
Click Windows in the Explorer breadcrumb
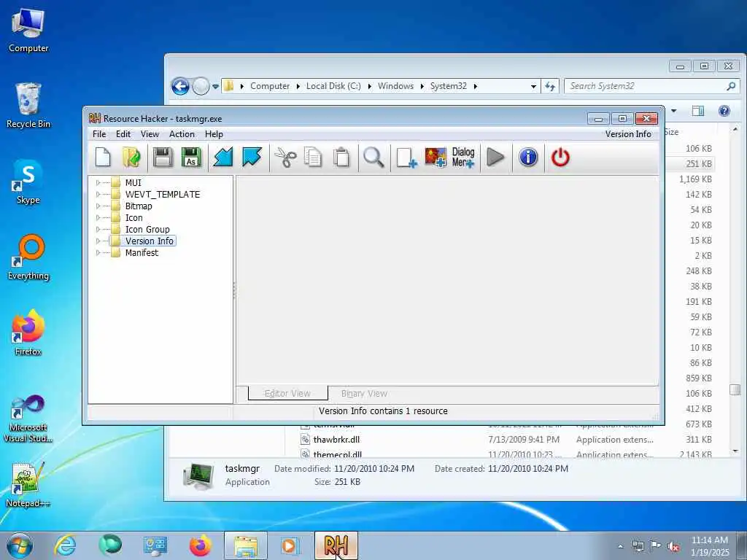395,86
